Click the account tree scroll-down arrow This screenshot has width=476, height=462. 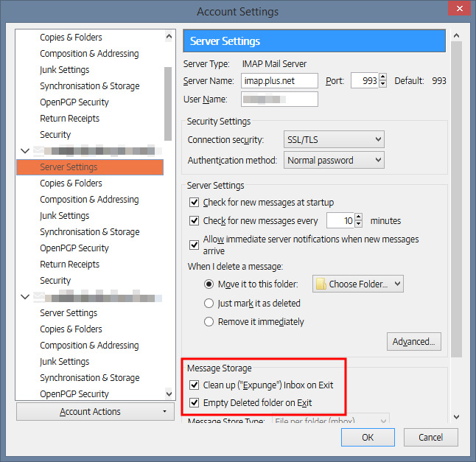[x=169, y=393]
